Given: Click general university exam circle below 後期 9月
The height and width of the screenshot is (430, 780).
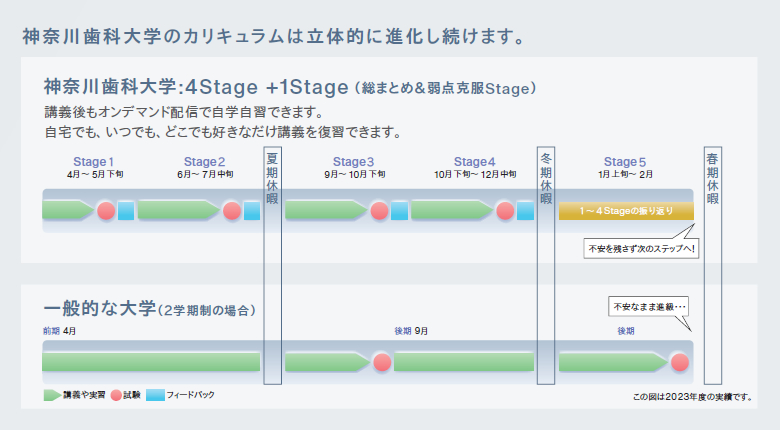Looking at the screenshot, I should (382, 362).
